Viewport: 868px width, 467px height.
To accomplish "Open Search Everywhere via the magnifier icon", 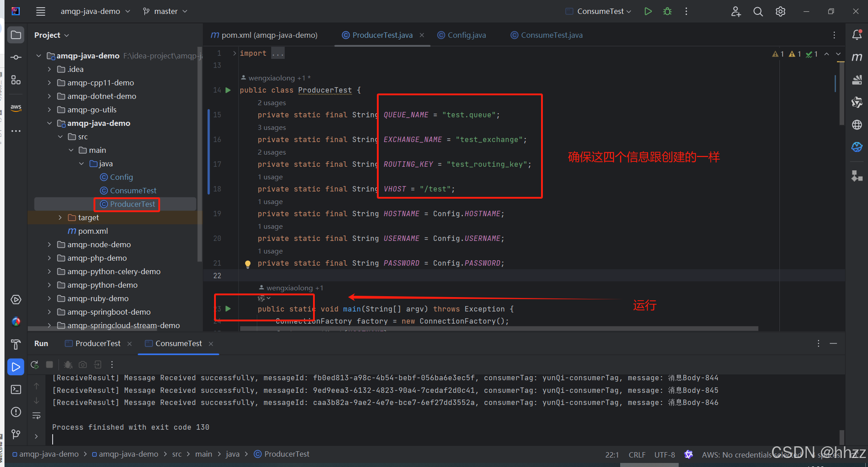I will pos(758,11).
